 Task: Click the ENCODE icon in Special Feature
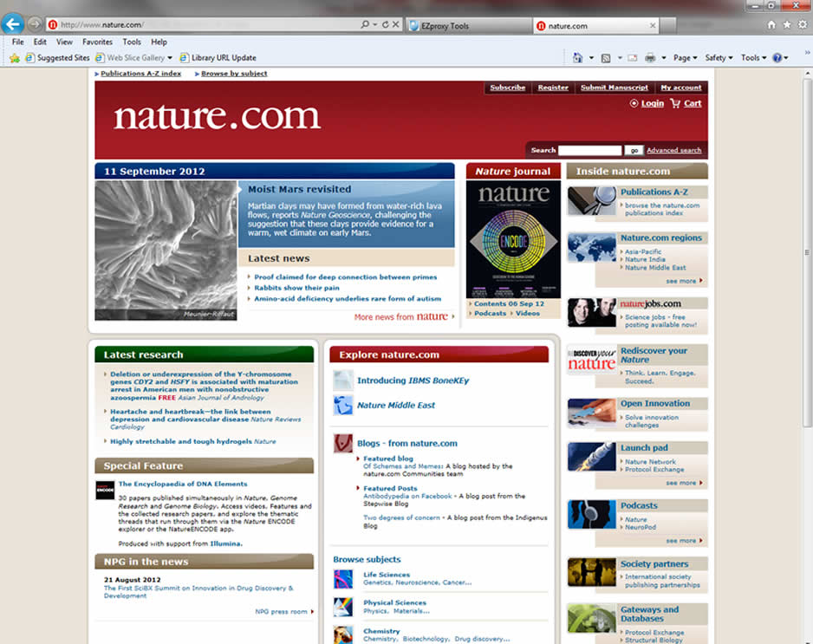coord(105,490)
